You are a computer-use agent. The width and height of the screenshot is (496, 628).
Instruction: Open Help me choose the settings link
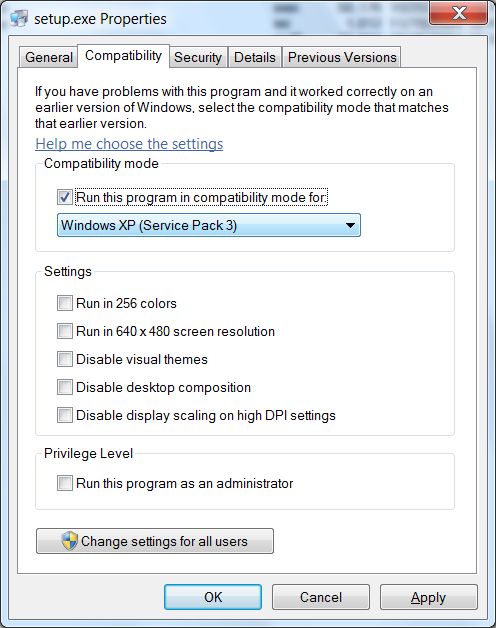coord(129,144)
